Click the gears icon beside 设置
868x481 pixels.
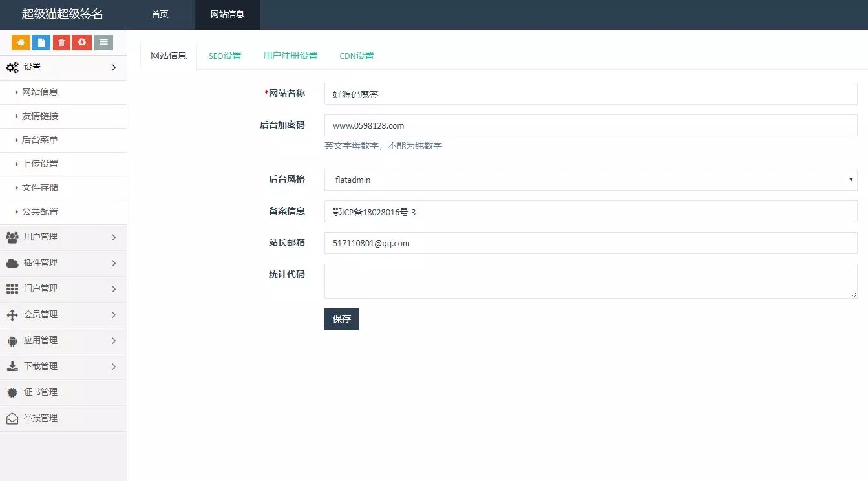[x=12, y=67]
